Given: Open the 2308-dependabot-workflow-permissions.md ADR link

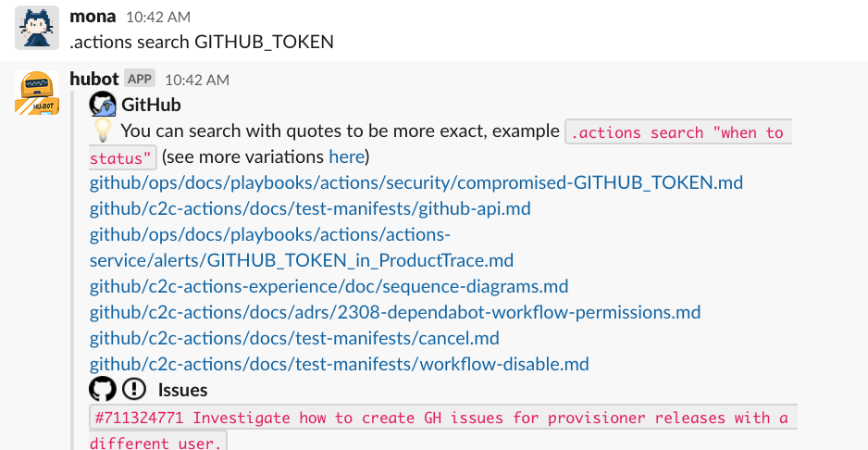Looking at the screenshot, I should 394,312.
